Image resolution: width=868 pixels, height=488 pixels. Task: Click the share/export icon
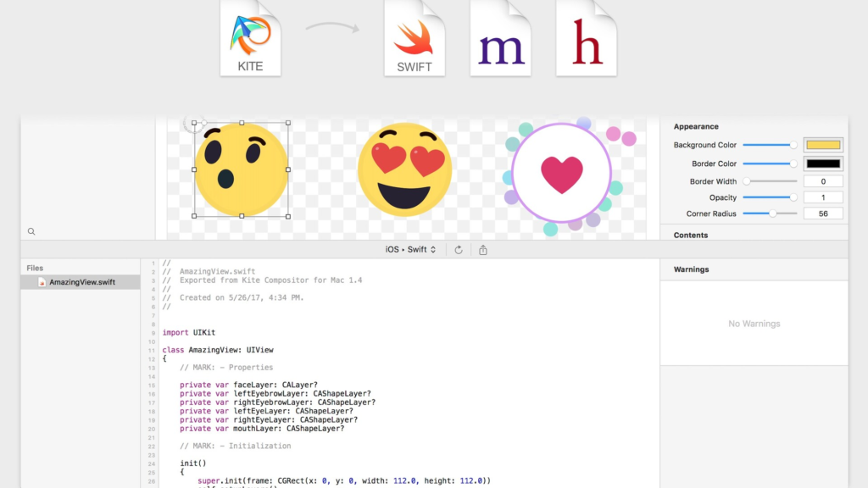pos(482,249)
